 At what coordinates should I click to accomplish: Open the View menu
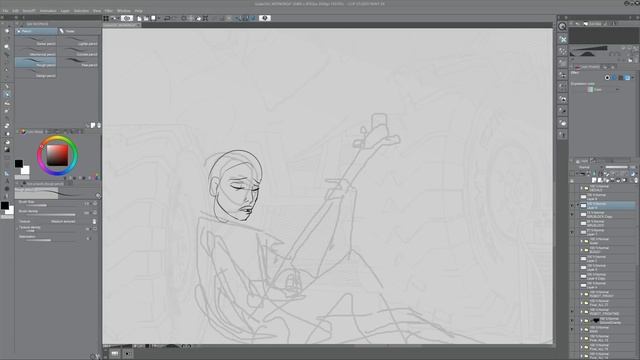pos(97,11)
